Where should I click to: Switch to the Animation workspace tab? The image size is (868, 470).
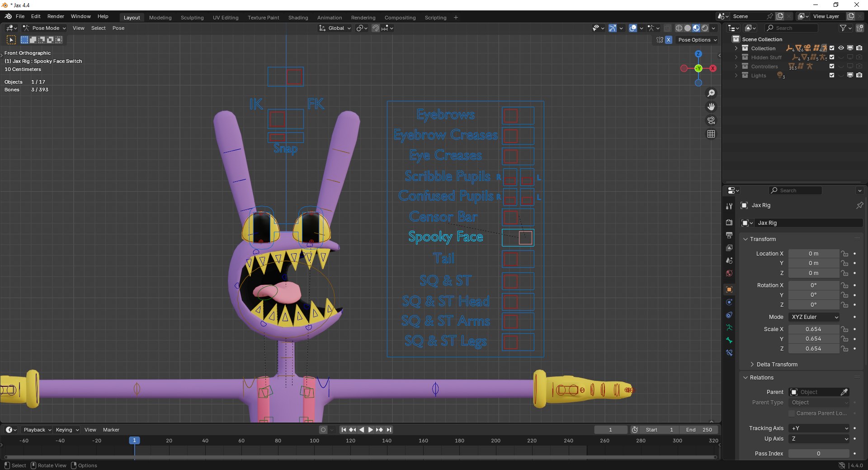pos(330,18)
